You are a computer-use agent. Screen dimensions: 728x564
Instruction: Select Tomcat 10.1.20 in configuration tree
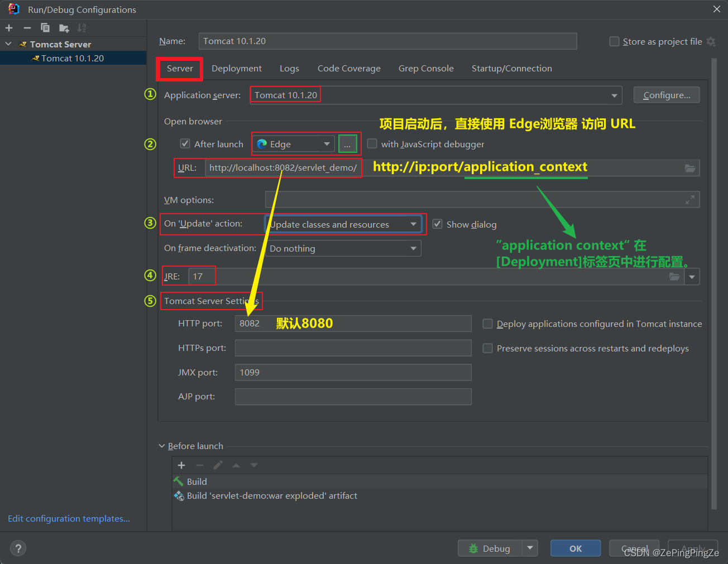[73, 58]
